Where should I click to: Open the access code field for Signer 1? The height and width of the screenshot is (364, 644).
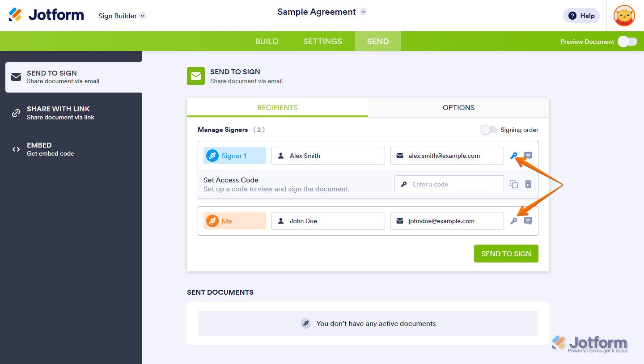tap(513, 155)
